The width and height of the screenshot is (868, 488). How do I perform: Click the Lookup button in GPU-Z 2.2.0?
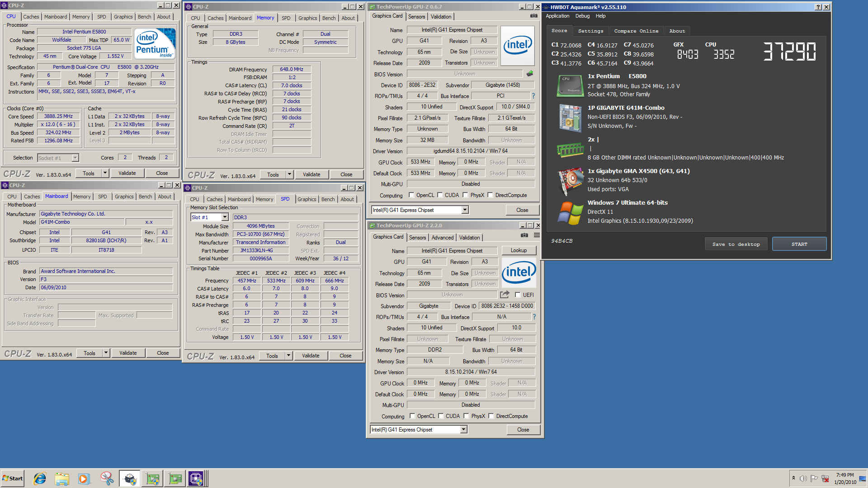click(x=519, y=250)
